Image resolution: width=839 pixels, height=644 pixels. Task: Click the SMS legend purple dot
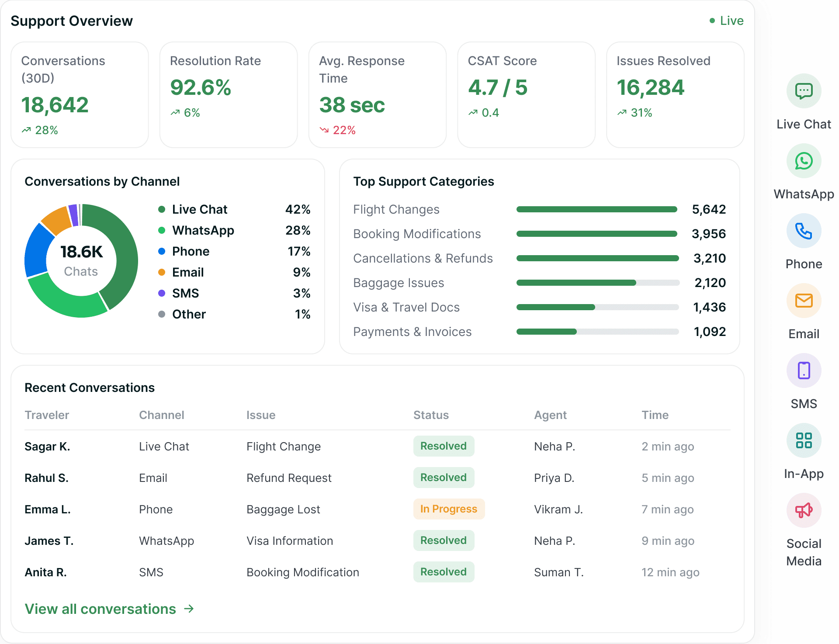click(x=162, y=293)
